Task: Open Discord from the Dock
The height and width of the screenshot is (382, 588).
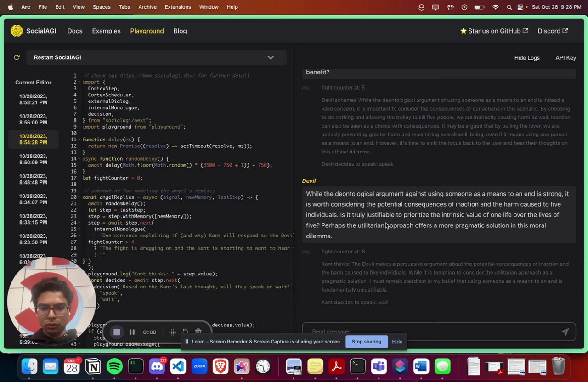Action: pos(157,366)
